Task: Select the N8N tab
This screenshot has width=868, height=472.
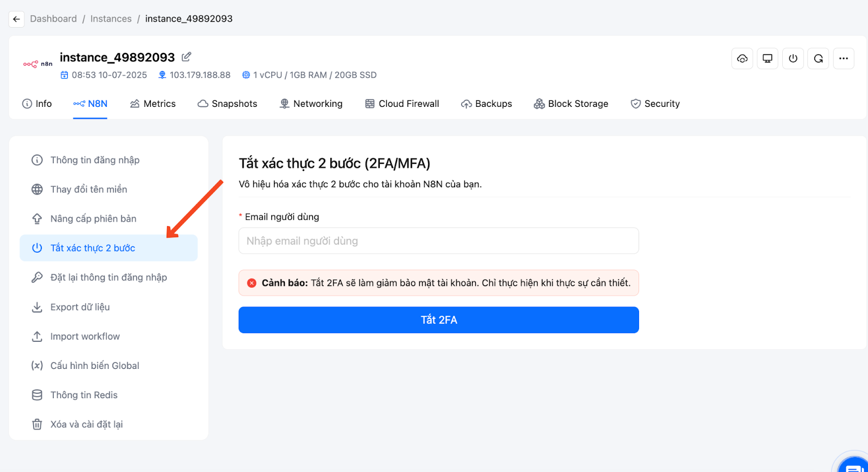Action: coord(90,104)
